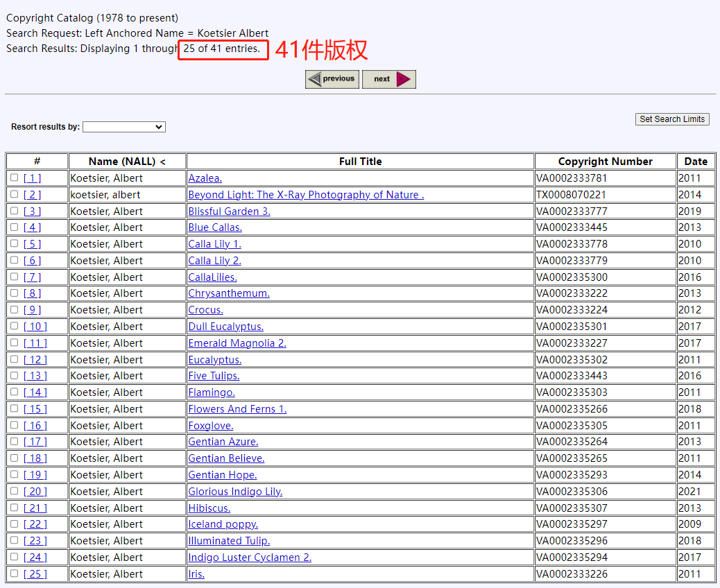The image size is (720, 588).
Task: Open the entry number 22 link
Action: click(35, 524)
